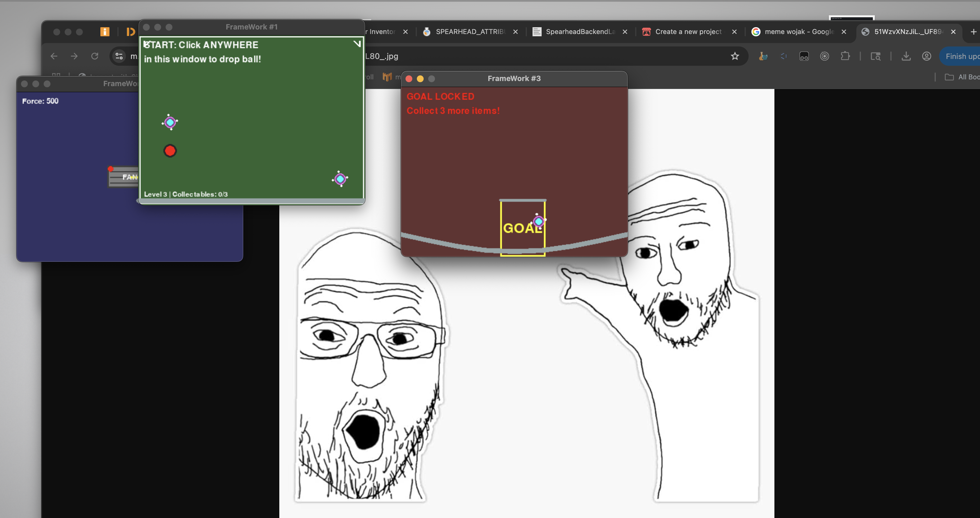Open the site information tune icon

[x=119, y=56]
